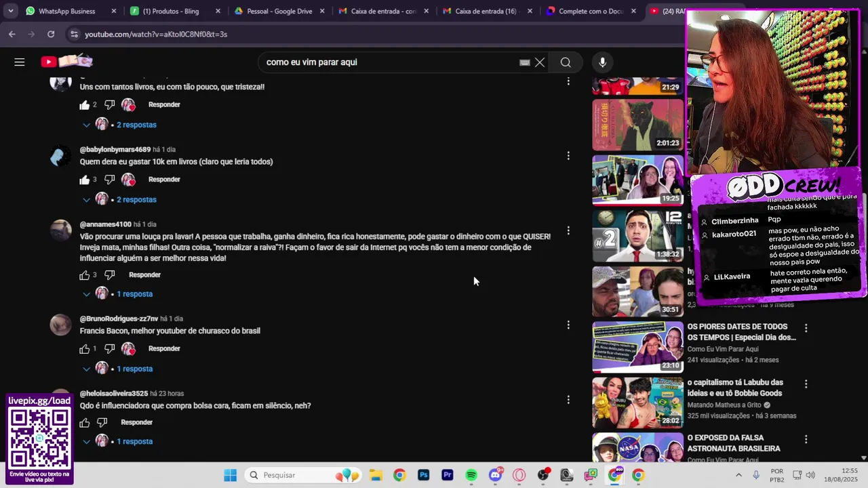Reply to BrunoRodrigues-zz7nv via Responder
868x488 pixels.
click(164, 349)
